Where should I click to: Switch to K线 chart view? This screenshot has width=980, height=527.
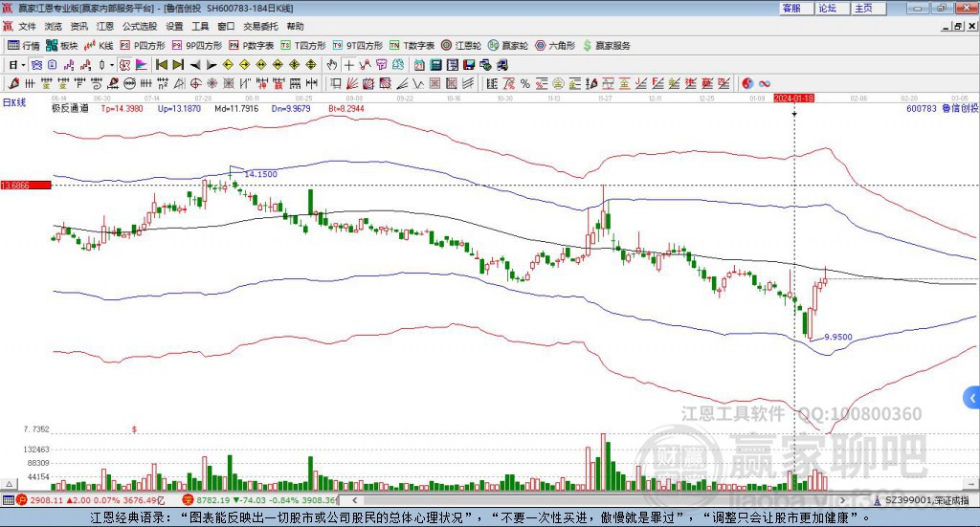99,46
